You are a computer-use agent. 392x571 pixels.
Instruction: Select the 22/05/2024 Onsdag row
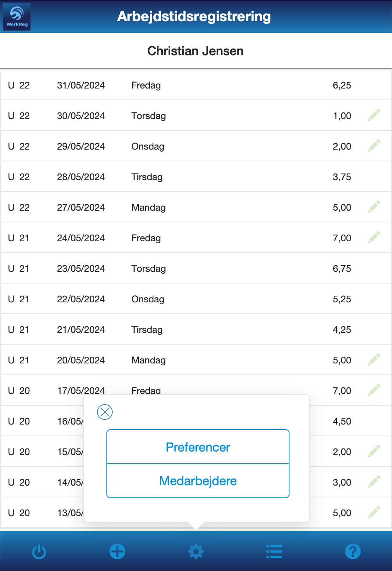tap(196, 299)
